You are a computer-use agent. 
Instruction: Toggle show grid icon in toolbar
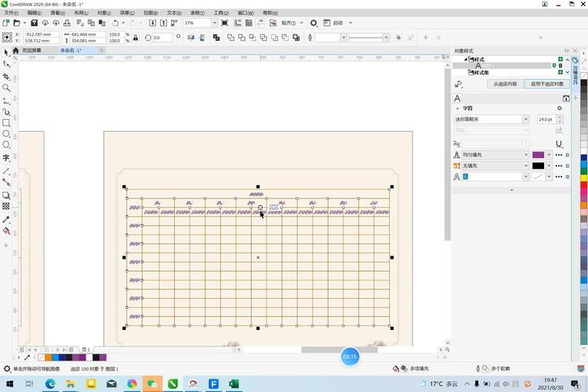coord(249,23)
